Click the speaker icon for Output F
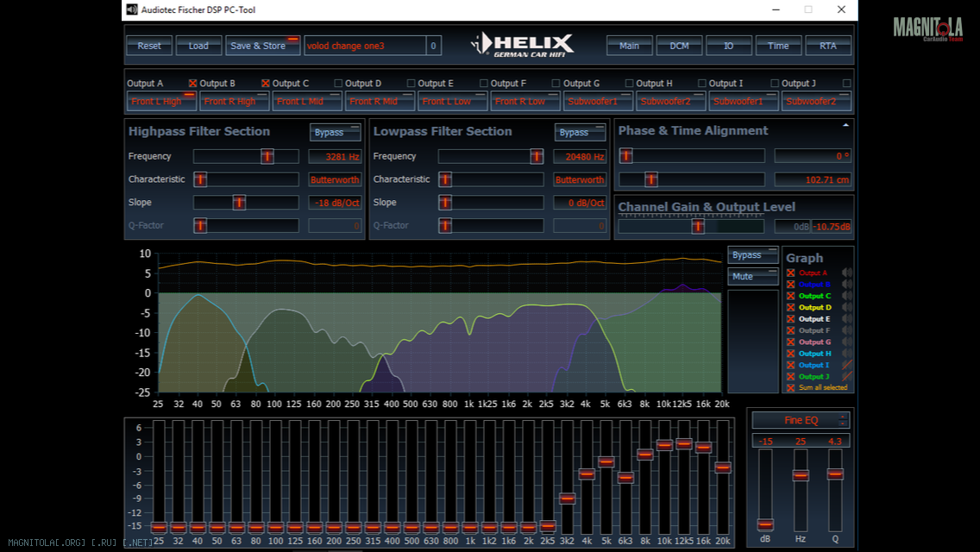The width and height of the screenshot is (980, 552). tap(847, 330)
